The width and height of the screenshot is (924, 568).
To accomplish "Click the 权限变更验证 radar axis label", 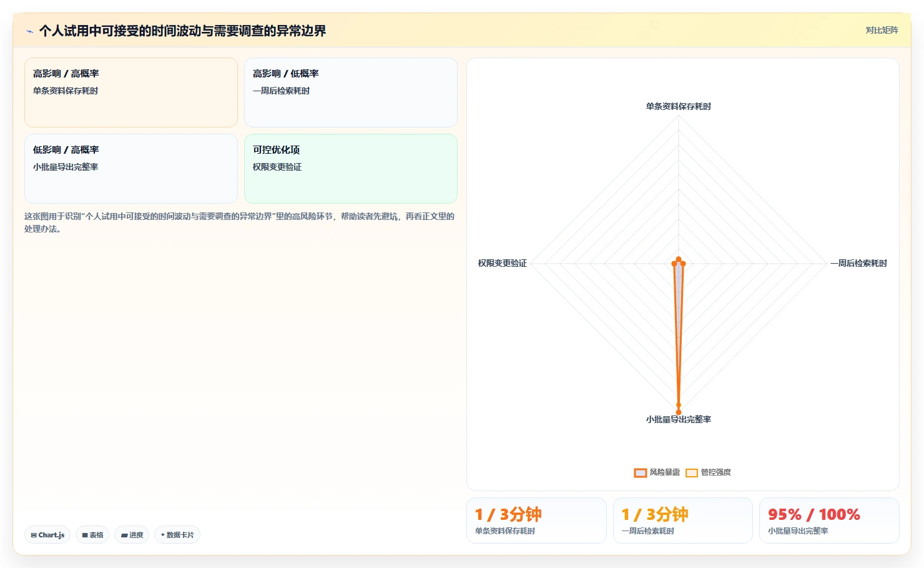I will pos(503,263).
